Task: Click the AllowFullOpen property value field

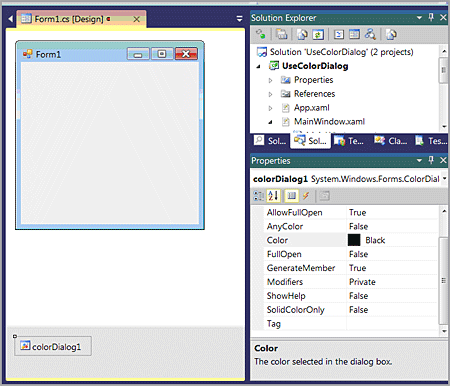Action: pyautogui.click(x=392, y=212)
